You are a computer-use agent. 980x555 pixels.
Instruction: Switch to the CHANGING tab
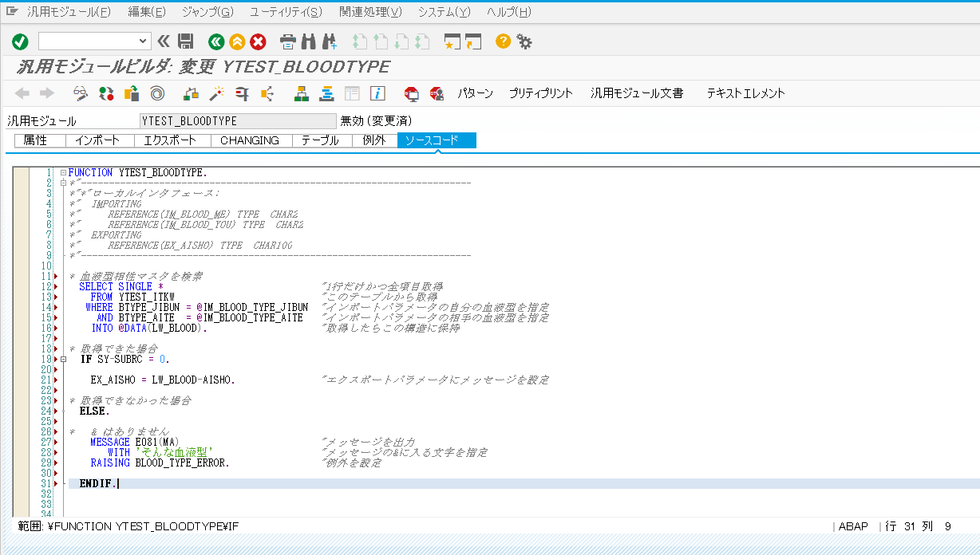coord(251,140)
